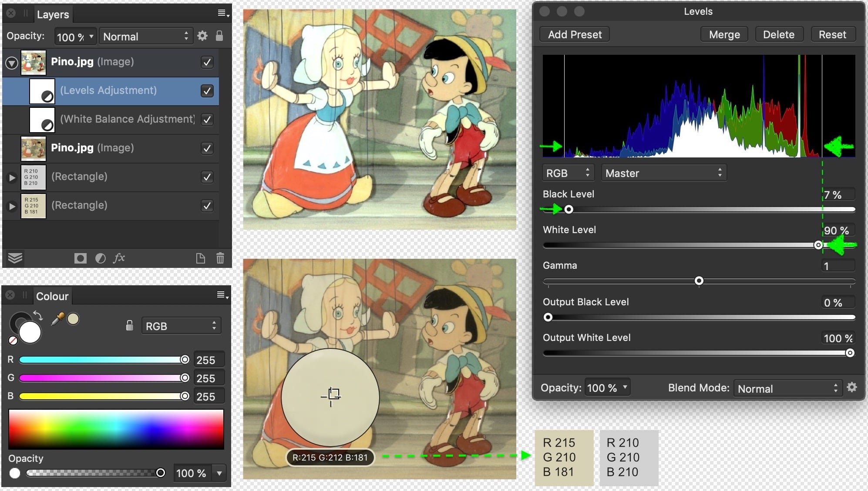Screen dimensions: 868x491
Task: Close the Colour panel
Action: coord(10,295)
